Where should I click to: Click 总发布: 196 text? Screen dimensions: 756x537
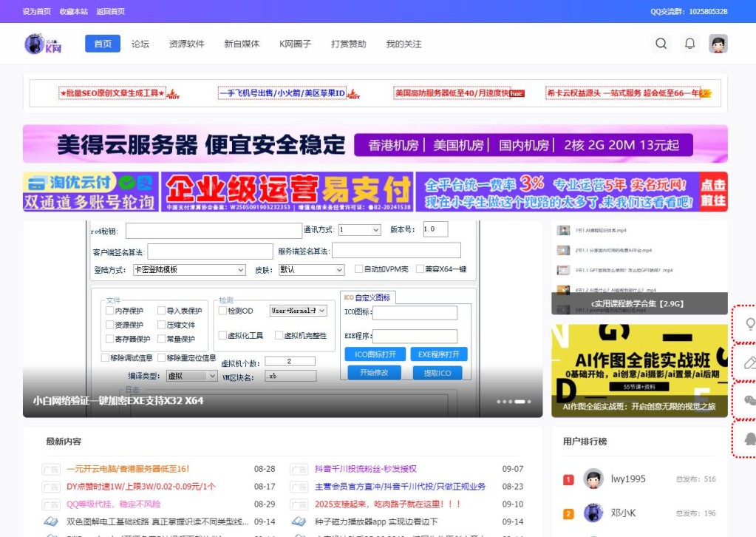695,513
